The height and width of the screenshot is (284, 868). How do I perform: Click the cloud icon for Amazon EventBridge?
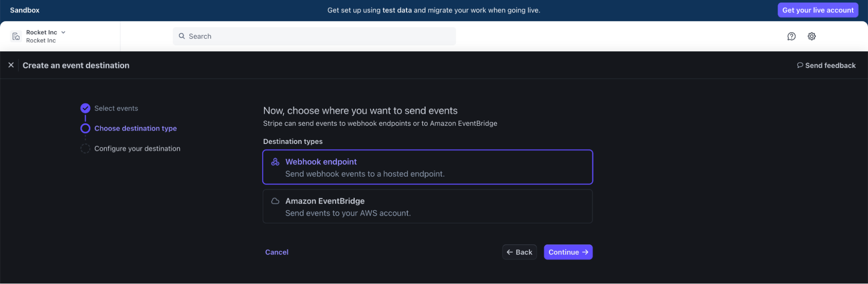275,201
